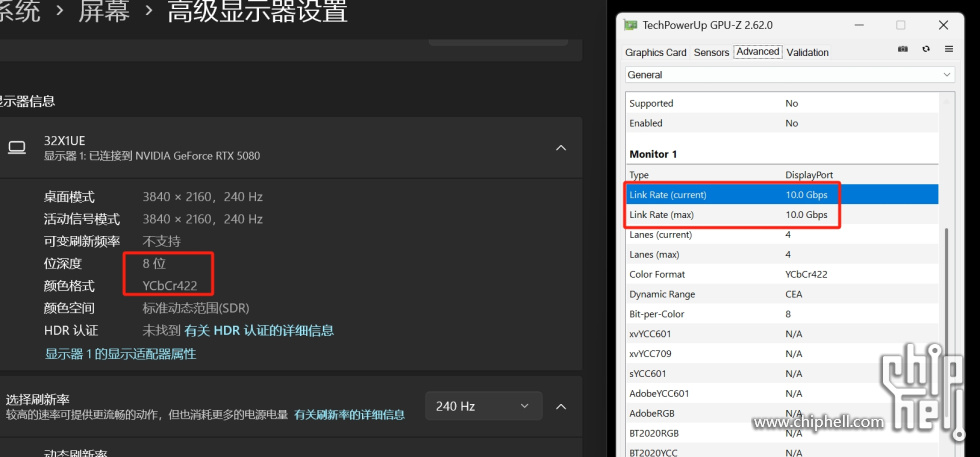980x457 pixels.
Task: Select Dynamic Range row
Action: pos(782,294)
